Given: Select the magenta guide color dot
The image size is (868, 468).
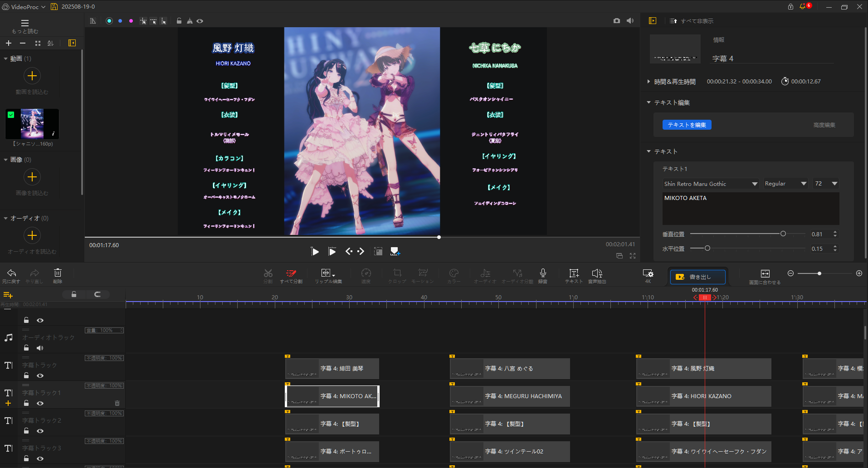Looking at the screenshot, I should coord(131,21).
